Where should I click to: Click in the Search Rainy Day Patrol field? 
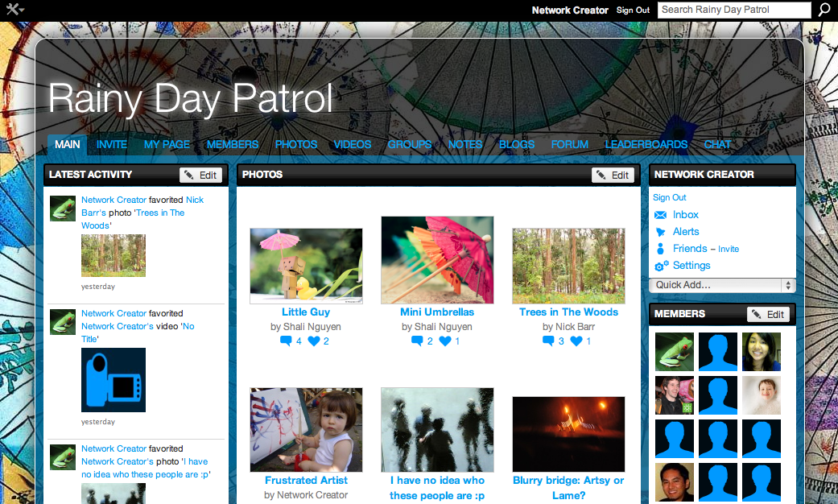coord(734,10)
